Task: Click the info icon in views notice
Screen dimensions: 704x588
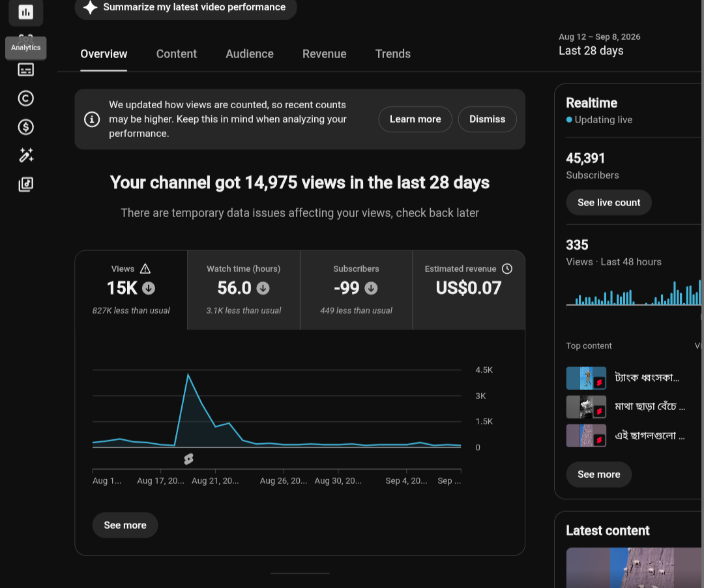Action: pyautogui.click(x=92, y=119)
